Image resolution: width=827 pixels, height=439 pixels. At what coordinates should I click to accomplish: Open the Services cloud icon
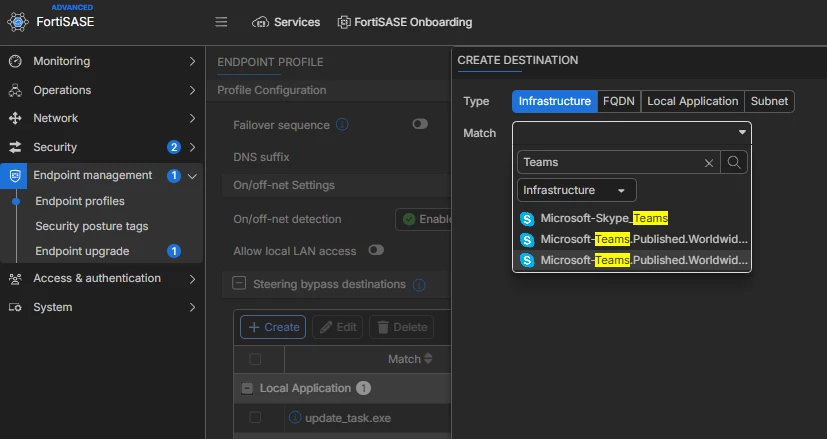260,22
